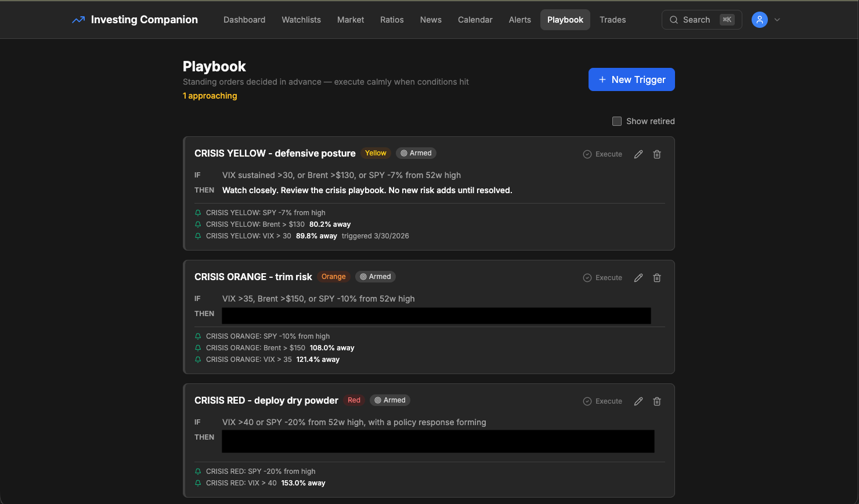Click the "1 approaching" status text
The height and width of the screenshot is (504, 859).
click(210, 96)
